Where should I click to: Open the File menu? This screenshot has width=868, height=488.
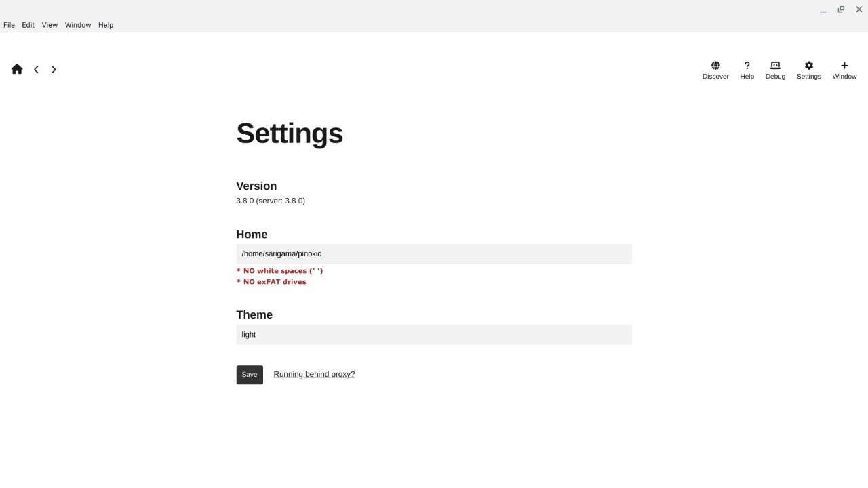[9, 25]
